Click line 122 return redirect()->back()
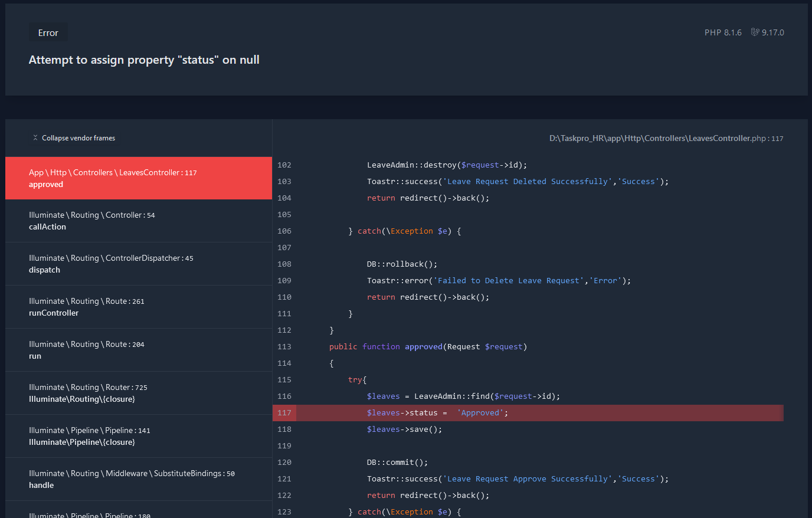This screenshot has height=518, width=812. coord(428,496)
